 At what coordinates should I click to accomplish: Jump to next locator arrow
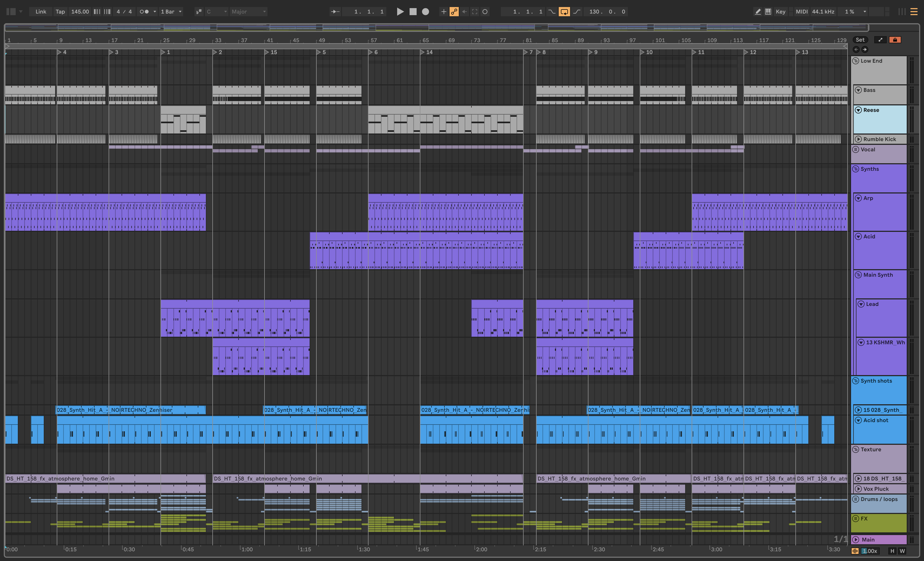(865, 49)
